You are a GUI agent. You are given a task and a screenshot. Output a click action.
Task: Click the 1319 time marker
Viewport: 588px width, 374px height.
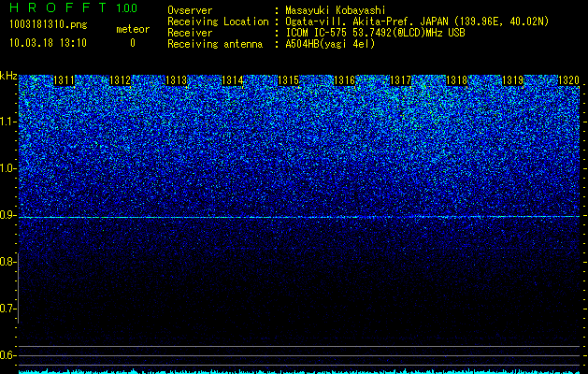click(512, 80)
